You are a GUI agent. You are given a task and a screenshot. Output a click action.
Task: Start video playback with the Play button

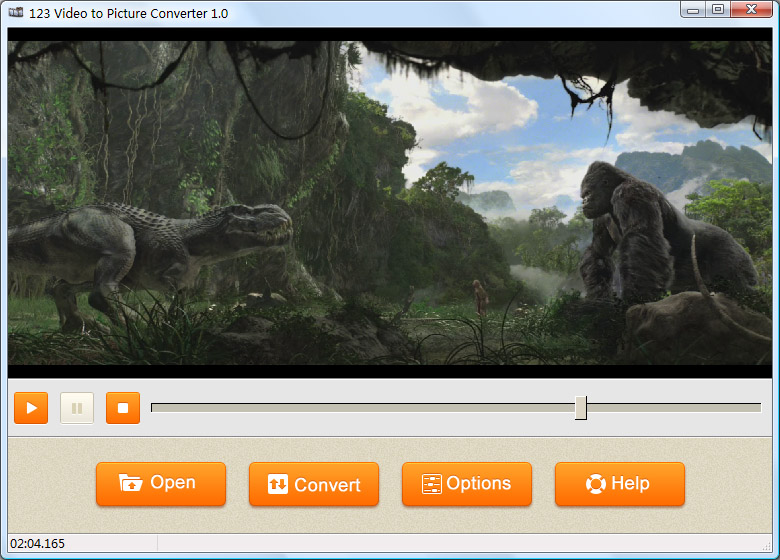click(31, 408)
